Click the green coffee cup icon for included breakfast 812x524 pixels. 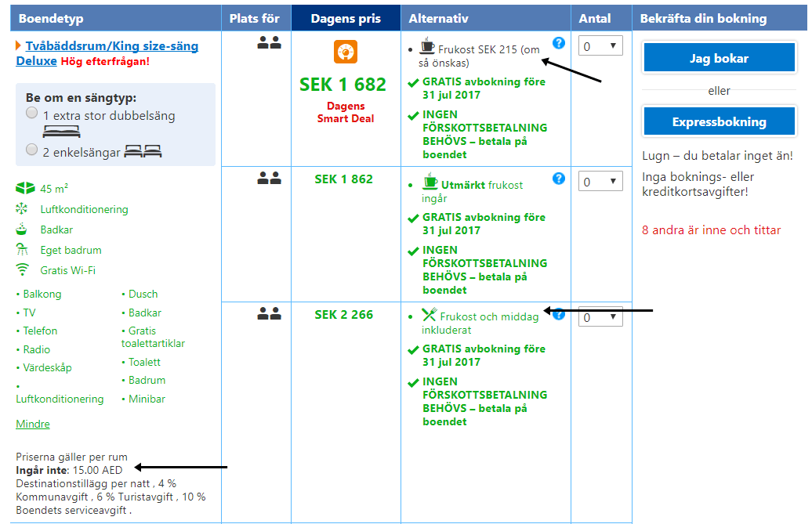tap(430, 183)
